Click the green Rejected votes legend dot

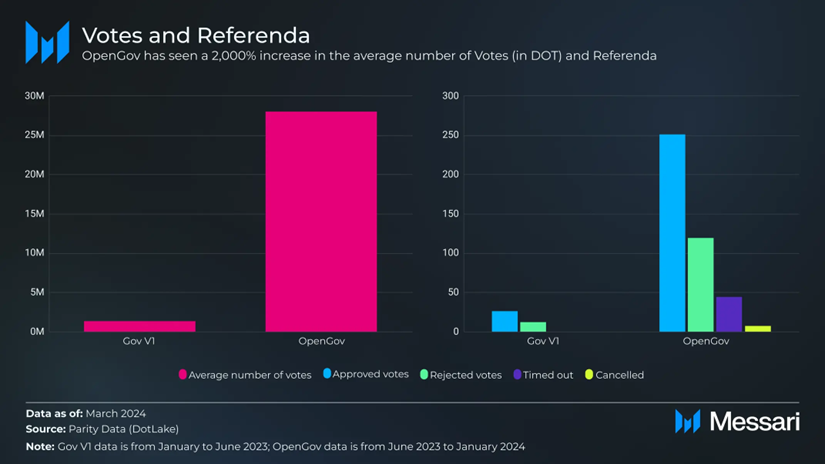coord(424,375)
